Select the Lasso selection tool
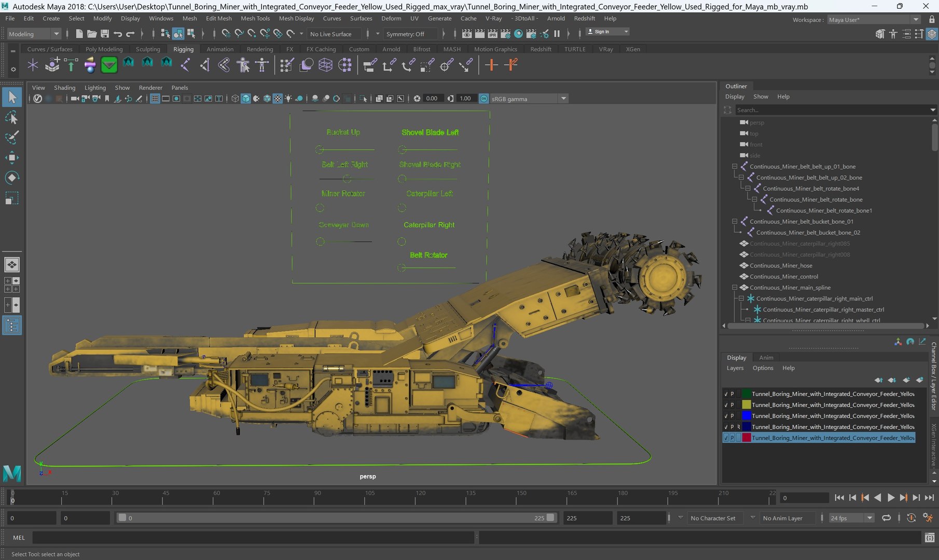 coord(11,118)
